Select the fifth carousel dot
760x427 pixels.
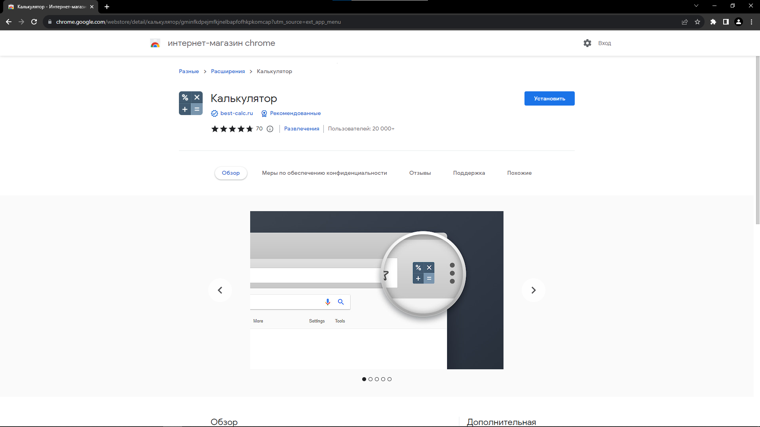point(389,379)
